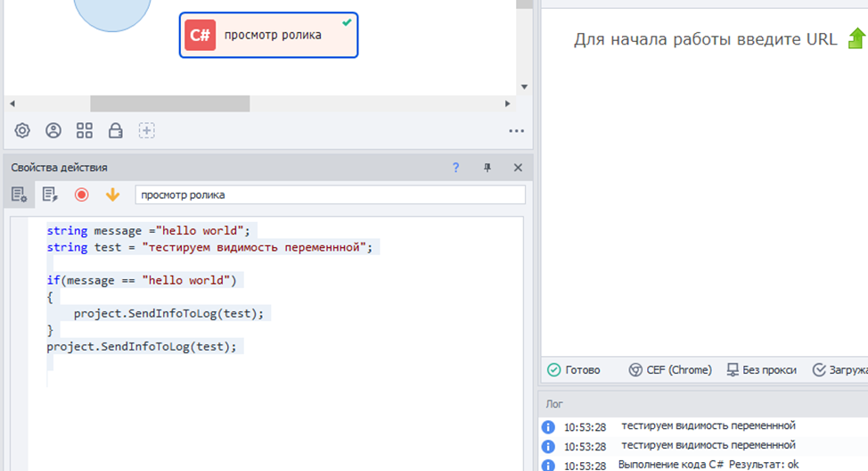The image size is (868, 471).
Task: Click the canvas vertical scrollbar down arrow
Action: [524, 87]
